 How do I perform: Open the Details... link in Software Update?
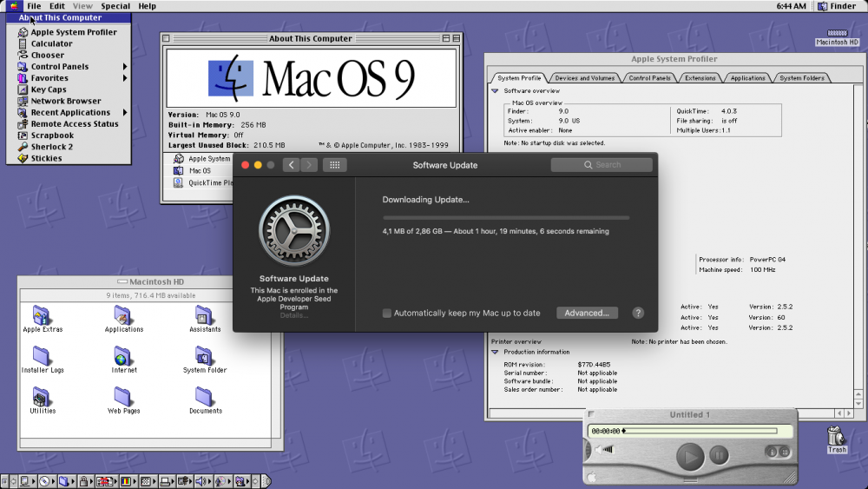click(294, 315)
